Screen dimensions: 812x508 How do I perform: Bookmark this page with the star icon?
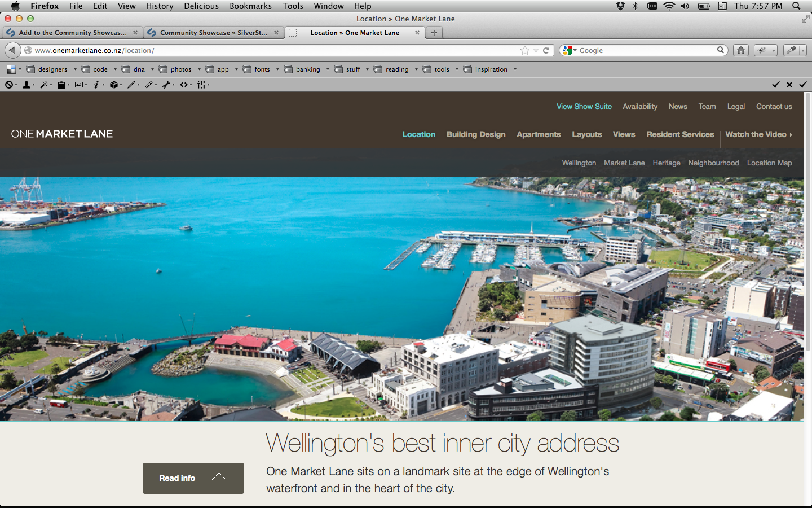(x=525, y=50)
